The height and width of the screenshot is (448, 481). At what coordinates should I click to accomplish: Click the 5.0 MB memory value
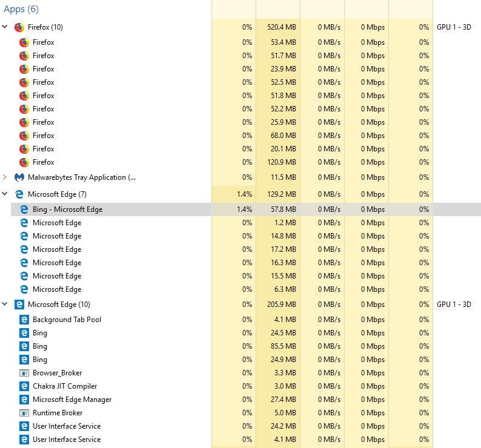point(285,413)
